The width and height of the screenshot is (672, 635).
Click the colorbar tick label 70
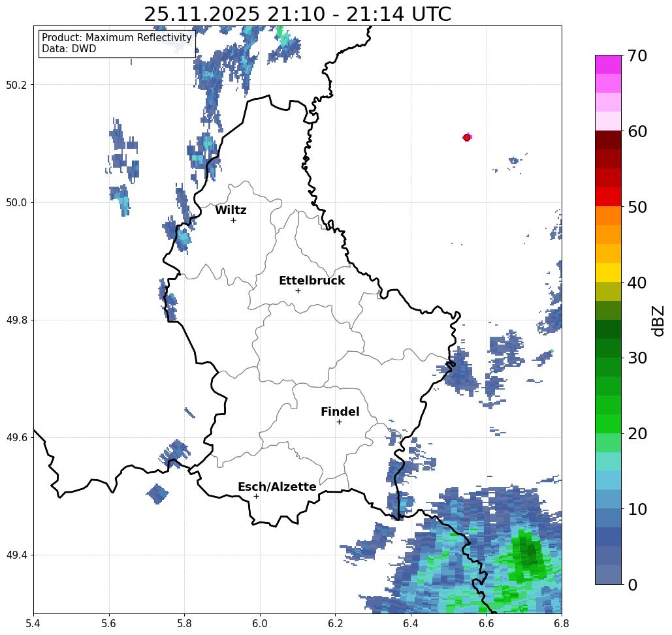(637, 55)
